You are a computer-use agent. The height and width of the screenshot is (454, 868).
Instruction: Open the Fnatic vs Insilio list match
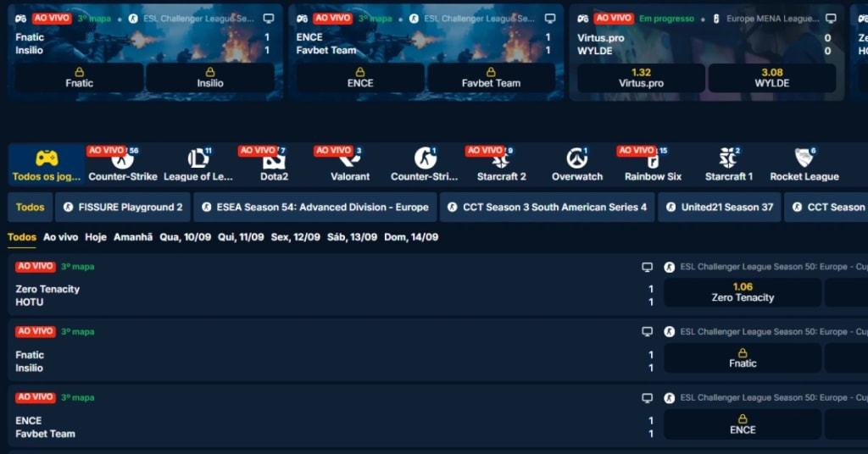pos(332,361)
